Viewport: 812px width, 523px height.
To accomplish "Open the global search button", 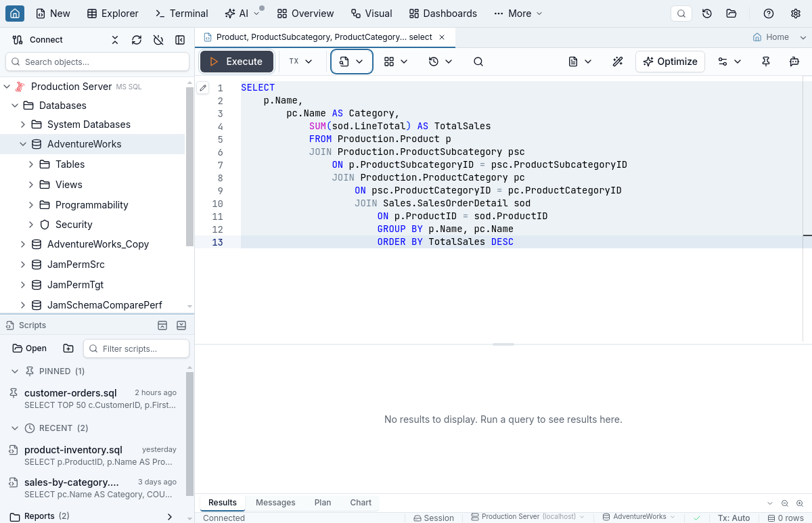I will tap(681, 14).
